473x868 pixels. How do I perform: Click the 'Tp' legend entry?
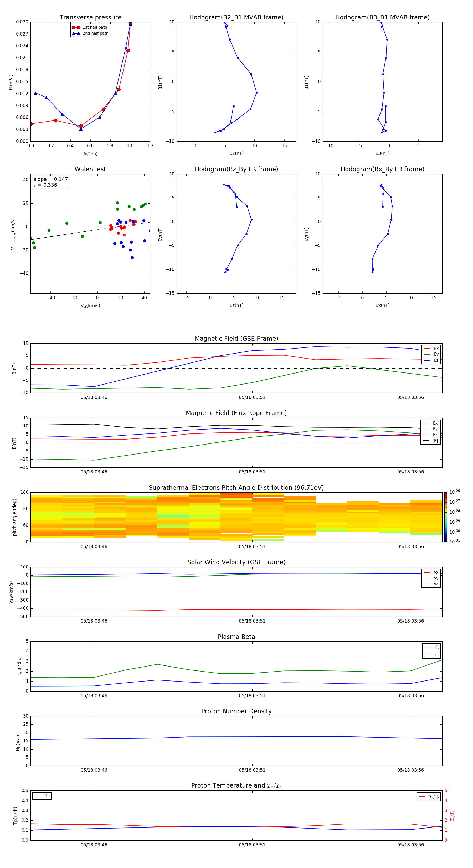42,796
